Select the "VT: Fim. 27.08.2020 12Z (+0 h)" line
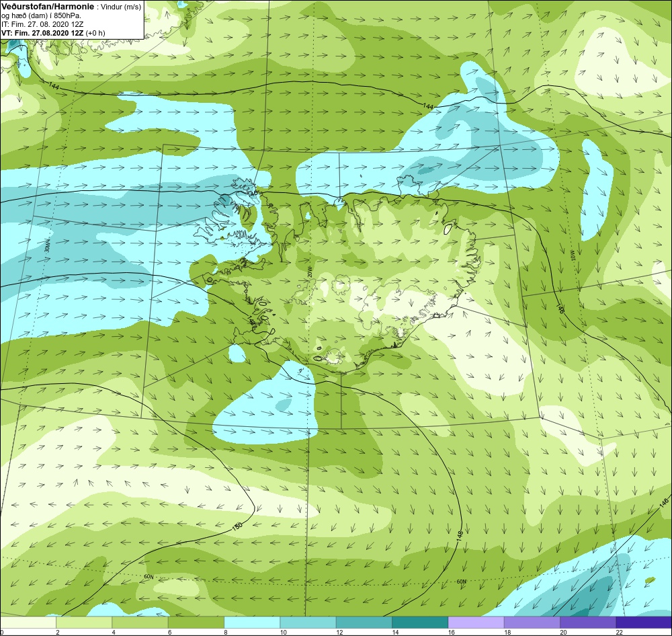Image resolution: width=672 pixels, height=636 pixels. click(53, 33)
